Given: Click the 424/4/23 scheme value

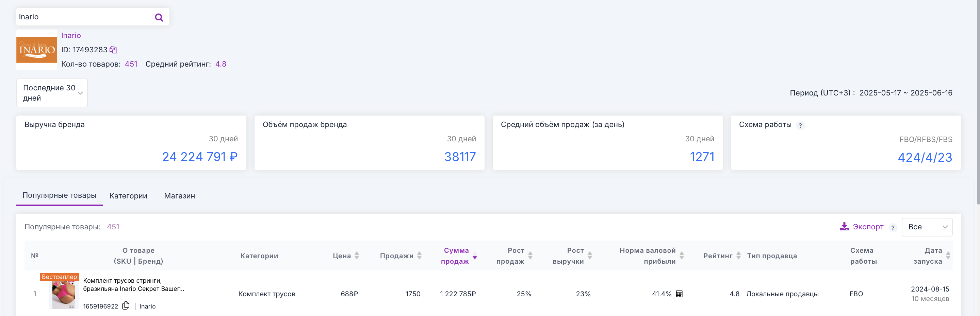Looking at the screenshot, I should click(x=925, y=158).
